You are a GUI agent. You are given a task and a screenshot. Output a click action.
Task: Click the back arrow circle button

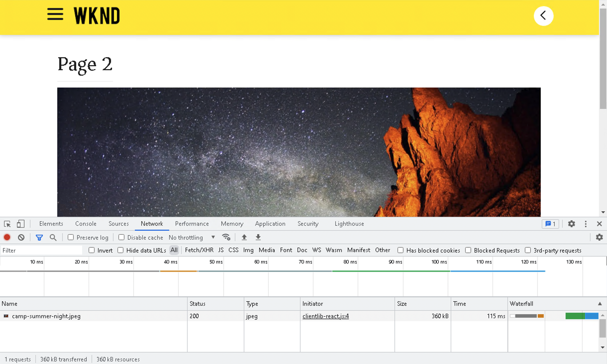(543, 16)
